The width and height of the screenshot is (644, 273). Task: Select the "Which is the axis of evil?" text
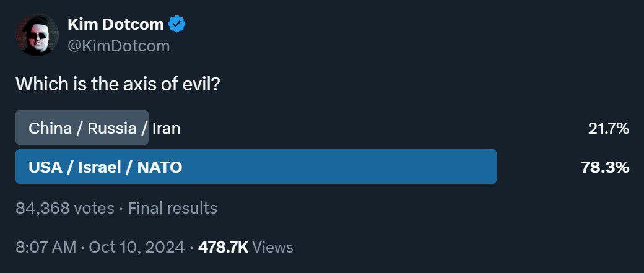pyautogui.click(x=117, y=84)
